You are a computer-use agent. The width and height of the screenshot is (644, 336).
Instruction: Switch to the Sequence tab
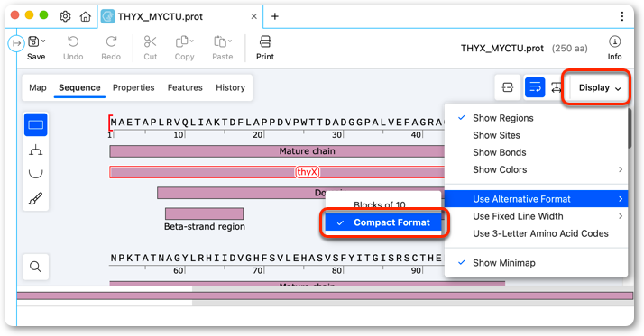pos(79,87)
